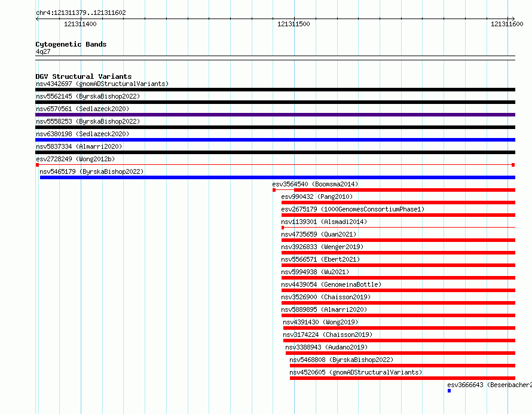
Task: Click the purple bar of nsv6570561
Action: [275, 115]
